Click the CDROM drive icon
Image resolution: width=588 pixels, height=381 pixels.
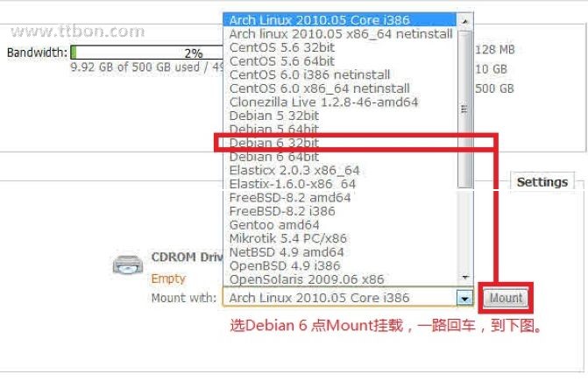tap(128, 265)
